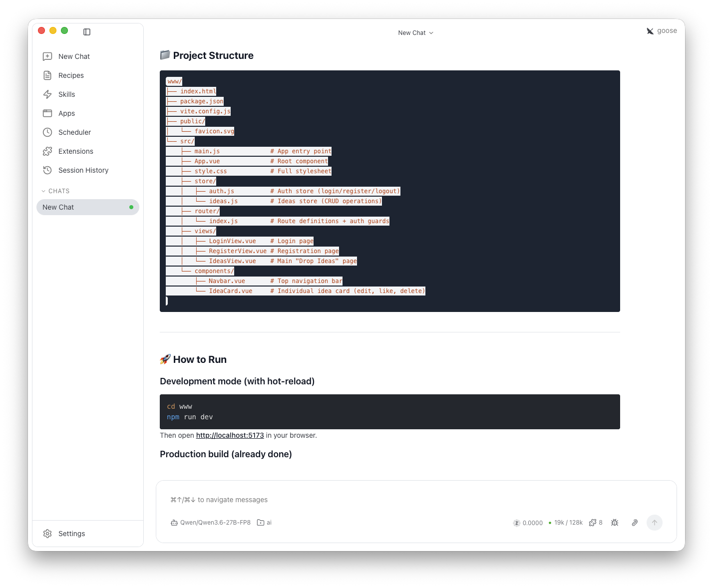The image size is (713, 588).
Task: Change the ai working directory
Action: (x=264, y=523)
